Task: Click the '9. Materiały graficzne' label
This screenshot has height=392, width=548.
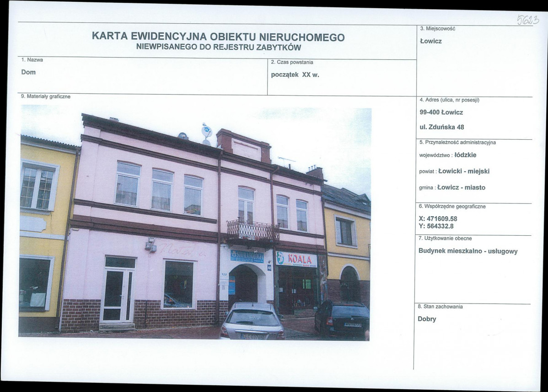Action: [x=46, y=96]
